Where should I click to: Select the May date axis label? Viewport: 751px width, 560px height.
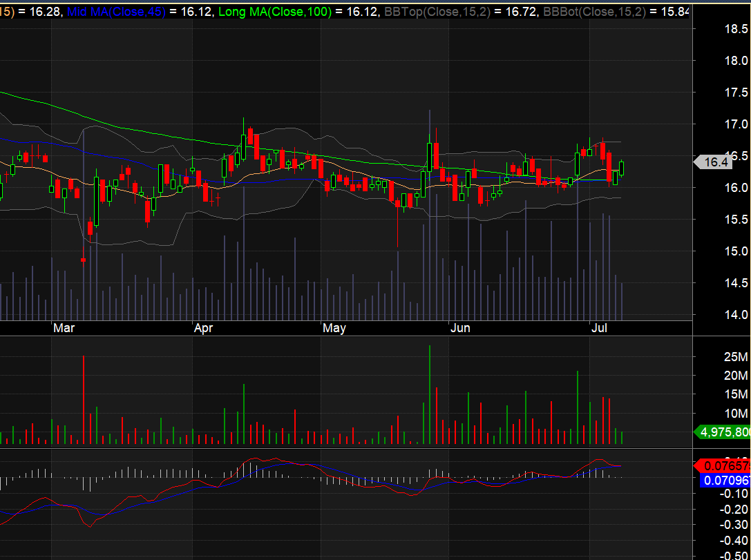[x=334, y=328]
